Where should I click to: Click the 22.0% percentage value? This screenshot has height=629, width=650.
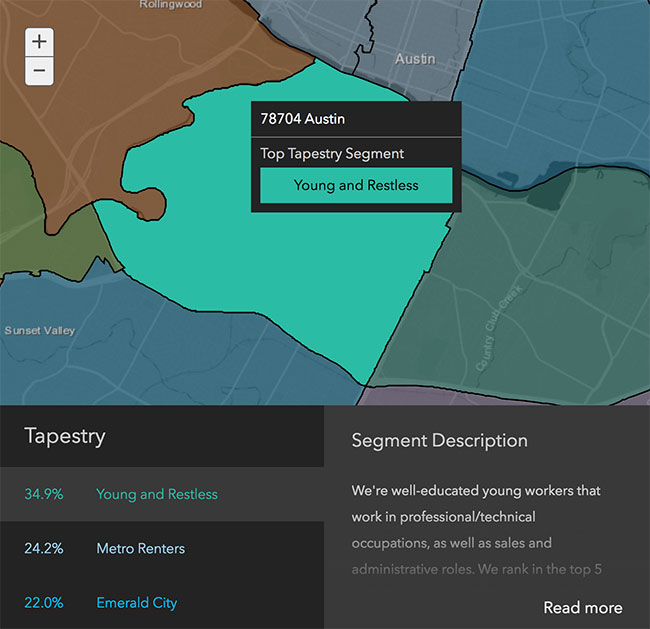[x=44, y=602]
